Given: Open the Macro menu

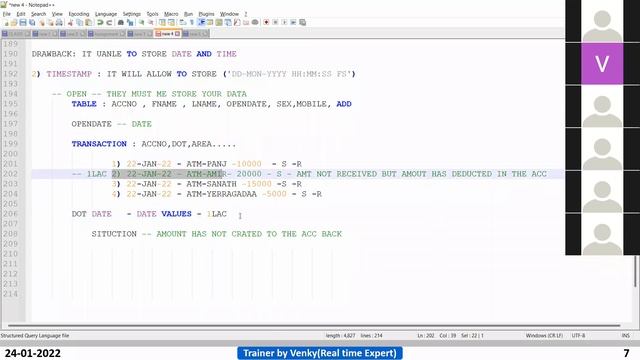Looking at the screenshot, I should 171,14.
